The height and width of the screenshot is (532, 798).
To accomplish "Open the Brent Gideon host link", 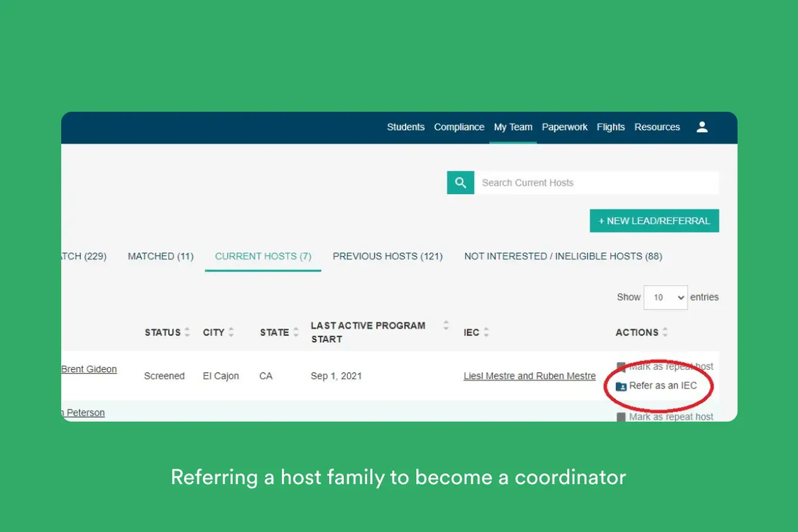I will [x=89, y=369].
